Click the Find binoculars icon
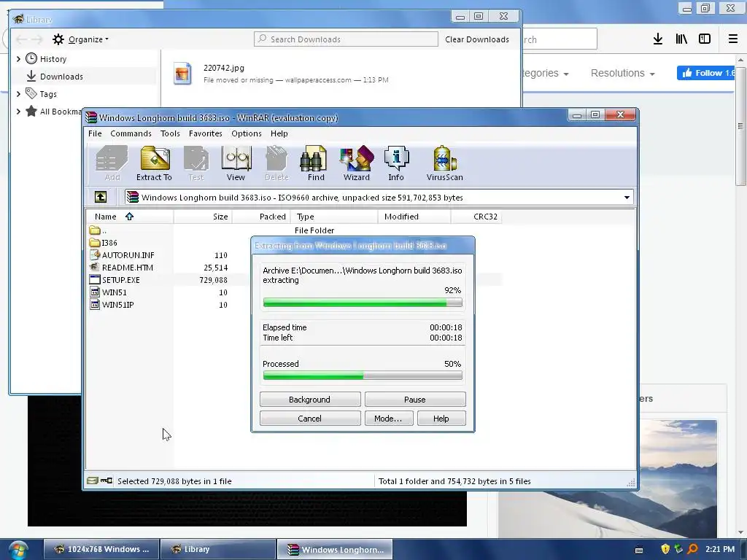The height and width of the screenshot is (560, 747). pyautogui.click(x=315, y=163)
